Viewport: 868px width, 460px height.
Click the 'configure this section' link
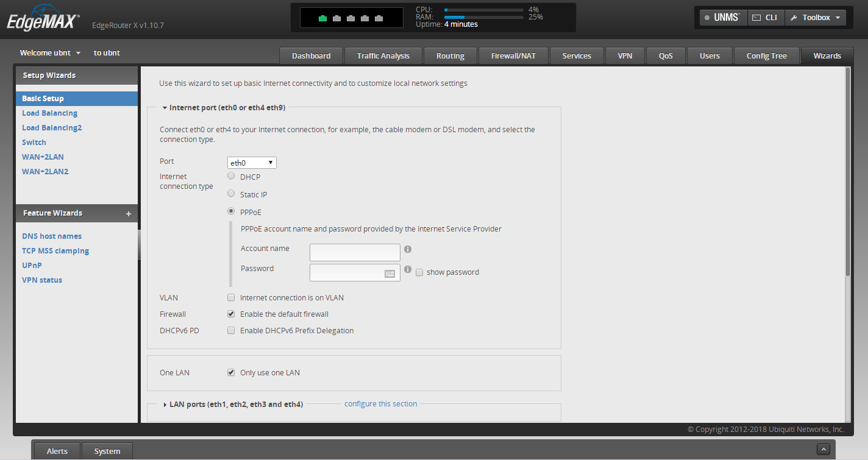[381, 404]
